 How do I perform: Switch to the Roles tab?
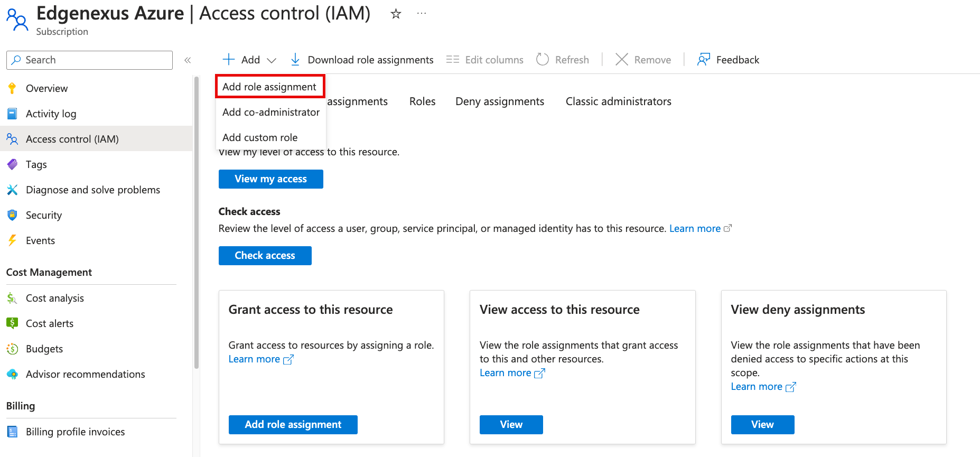coord(423,101)
